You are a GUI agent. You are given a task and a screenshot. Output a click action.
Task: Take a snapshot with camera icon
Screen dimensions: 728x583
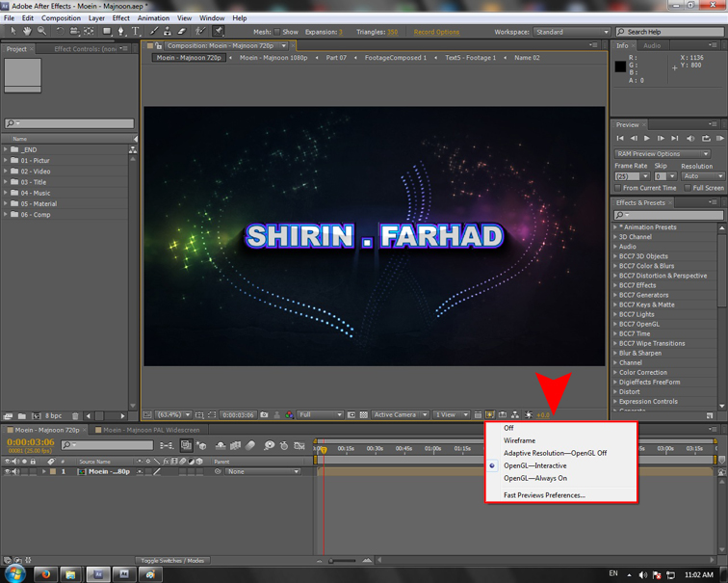(x=264, y=414)
